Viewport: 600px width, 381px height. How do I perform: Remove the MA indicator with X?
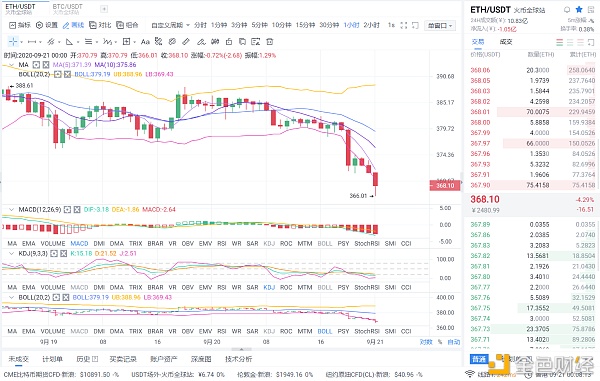tap(46, 65)
